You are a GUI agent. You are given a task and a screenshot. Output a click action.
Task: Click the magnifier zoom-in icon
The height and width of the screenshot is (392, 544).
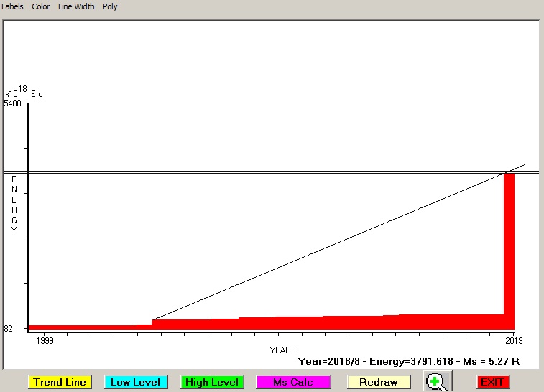[435, 382]
